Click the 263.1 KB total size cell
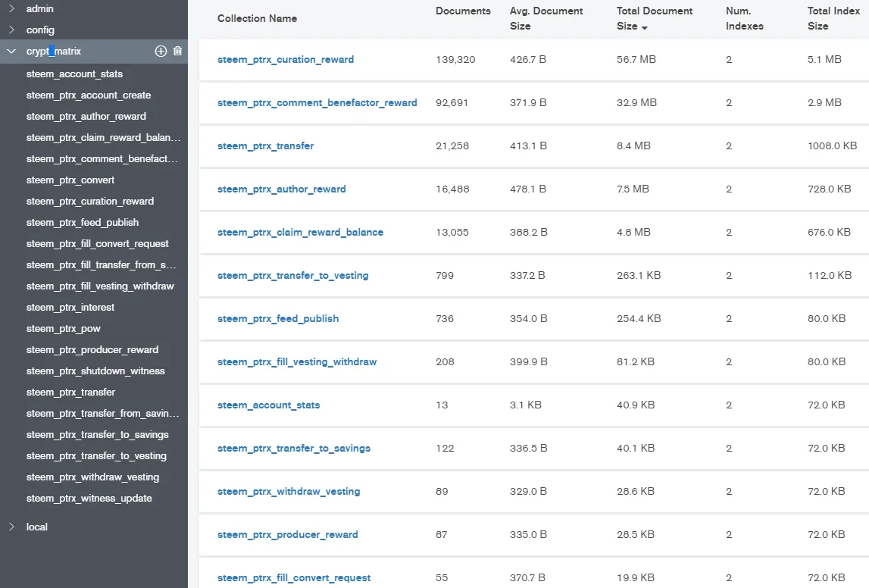 [639, 275]
